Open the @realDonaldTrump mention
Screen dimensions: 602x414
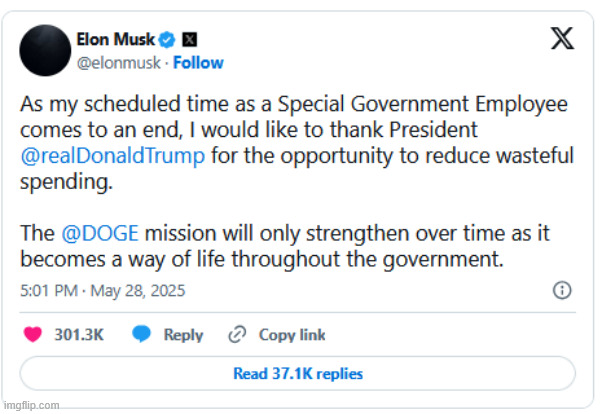112,156
